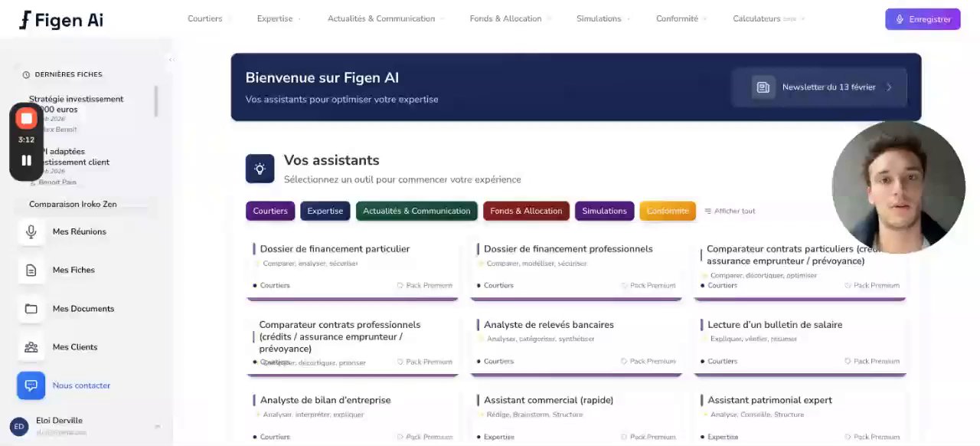Click the newsletter icon in the banner
Viewport: 980px width, 446px height.
763,87
